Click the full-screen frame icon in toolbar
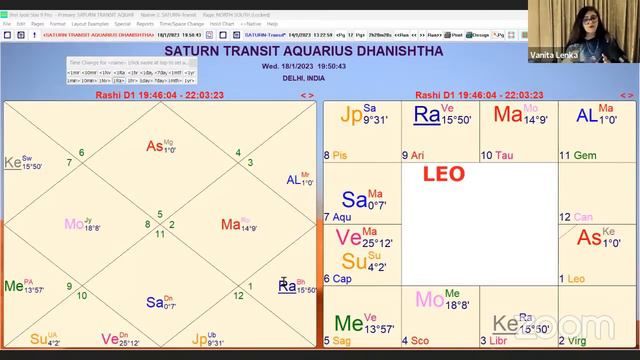 pyautogui.click(x=511, y=35)
